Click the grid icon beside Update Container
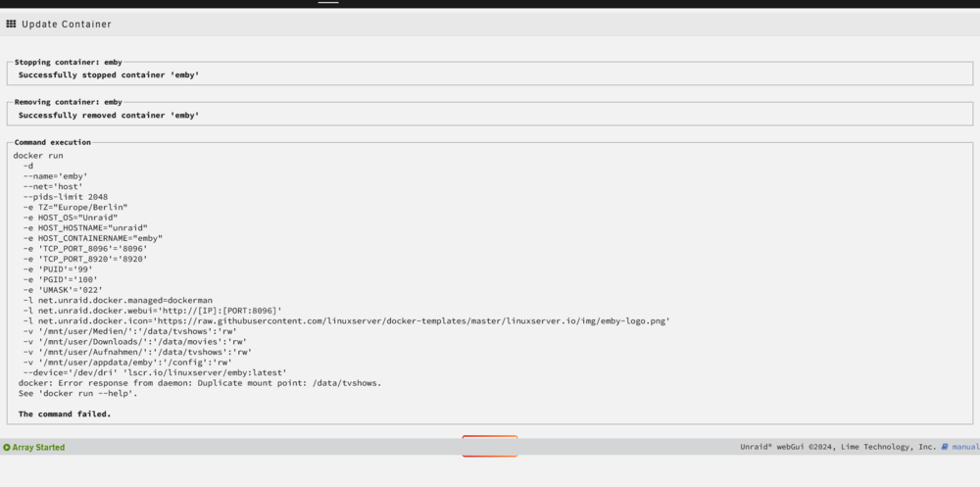 click(11, 24)
